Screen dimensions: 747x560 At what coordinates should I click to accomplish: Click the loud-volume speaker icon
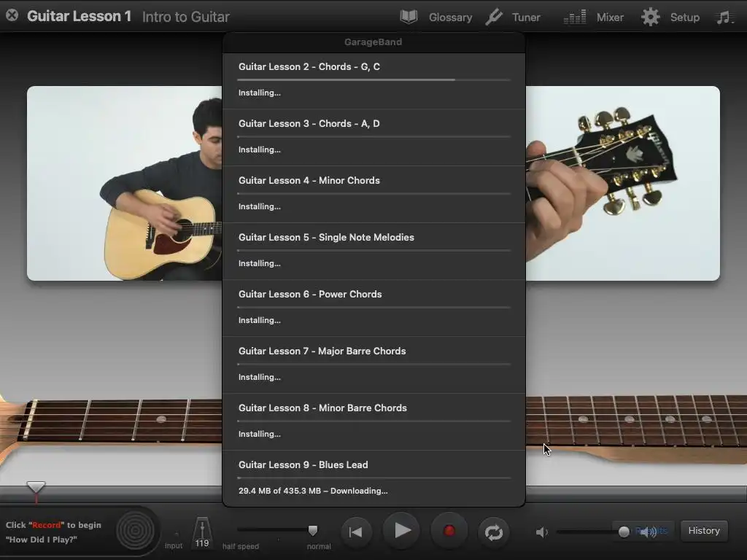coord(649,532)
